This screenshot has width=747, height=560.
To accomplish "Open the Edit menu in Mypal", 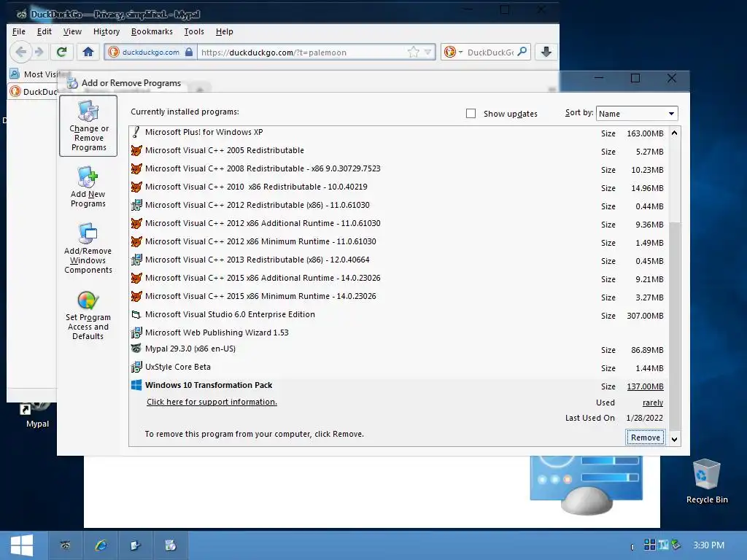I will (x=44, y=31).
